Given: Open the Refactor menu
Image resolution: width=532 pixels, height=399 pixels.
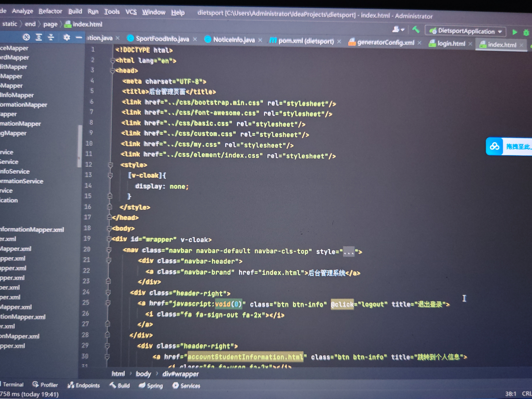Looking at the screenshot, I should tap(51, 11).
